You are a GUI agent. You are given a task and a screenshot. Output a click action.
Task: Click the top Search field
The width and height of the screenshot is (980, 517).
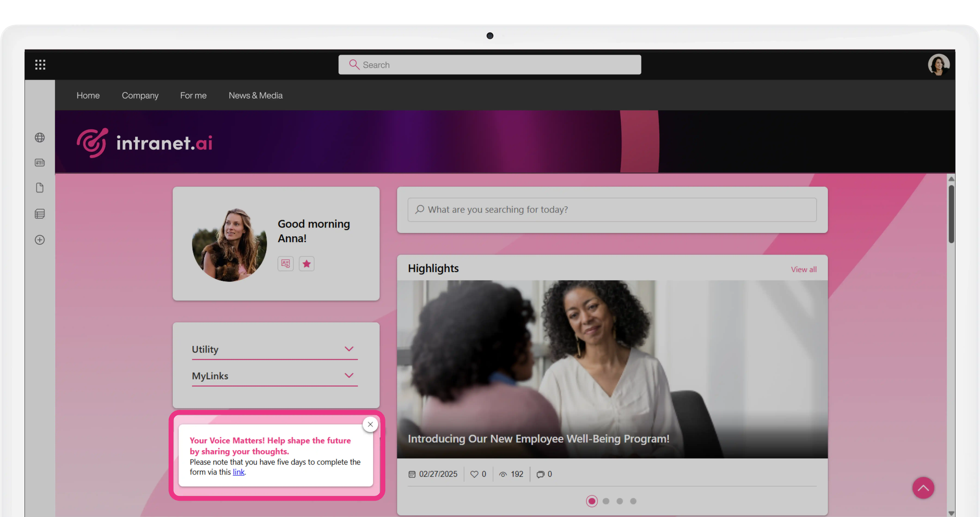click(x=490, y=65)
